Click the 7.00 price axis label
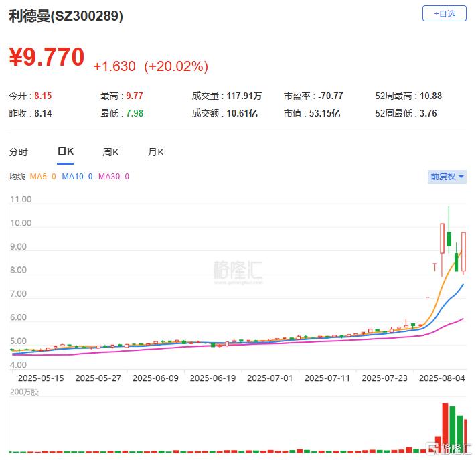Viewport: 476px width, 460px height. click(19, 294)
